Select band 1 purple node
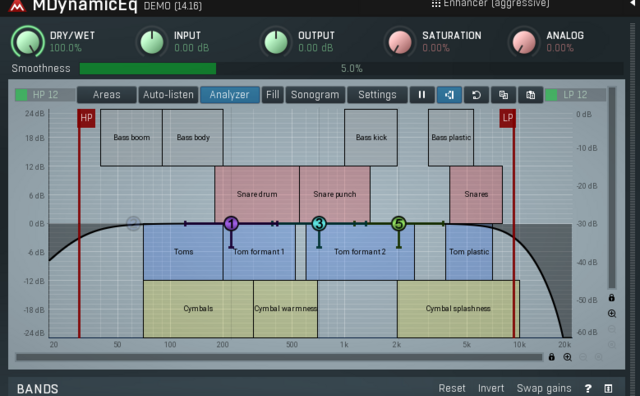 click(x=231, y=223)
